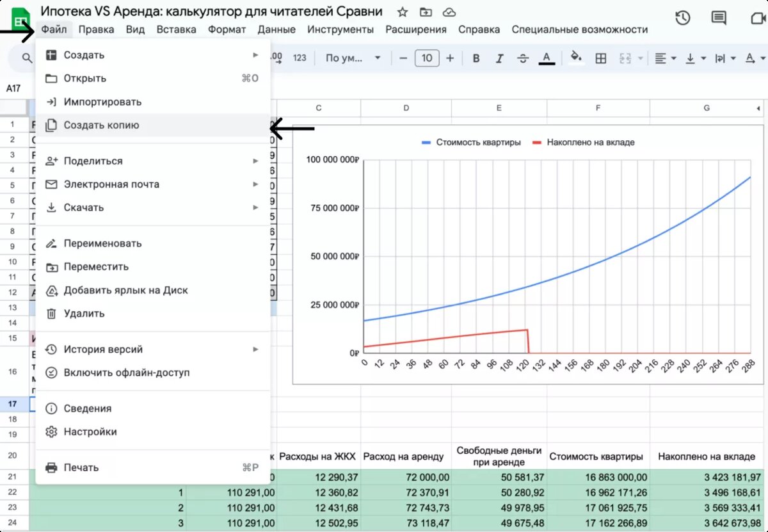
Task: Click red Накоплено на вкладе legend
Action: pyautogui.click(x=583, y=142)
